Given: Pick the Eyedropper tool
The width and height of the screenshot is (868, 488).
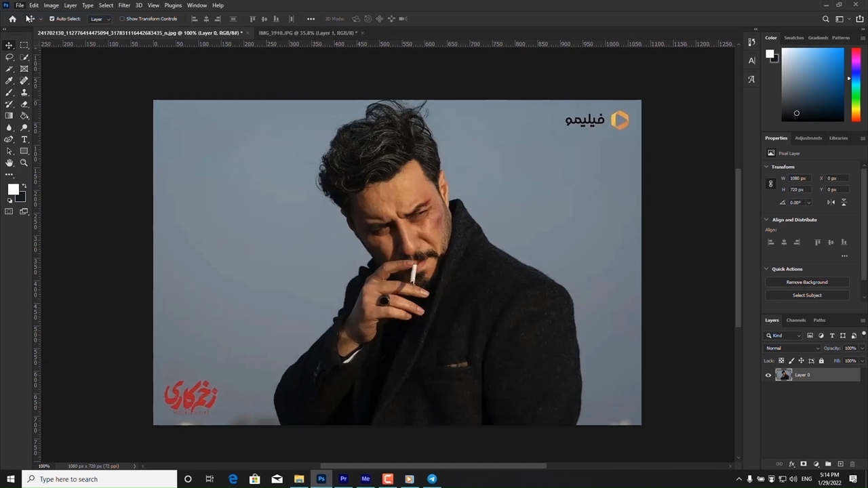Looking at the screenshot, I should [x=9, y=81].
